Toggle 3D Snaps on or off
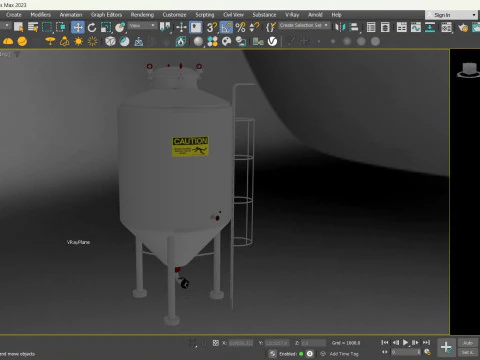Screen dimensions: 480x360 click(x=212, y=27)
